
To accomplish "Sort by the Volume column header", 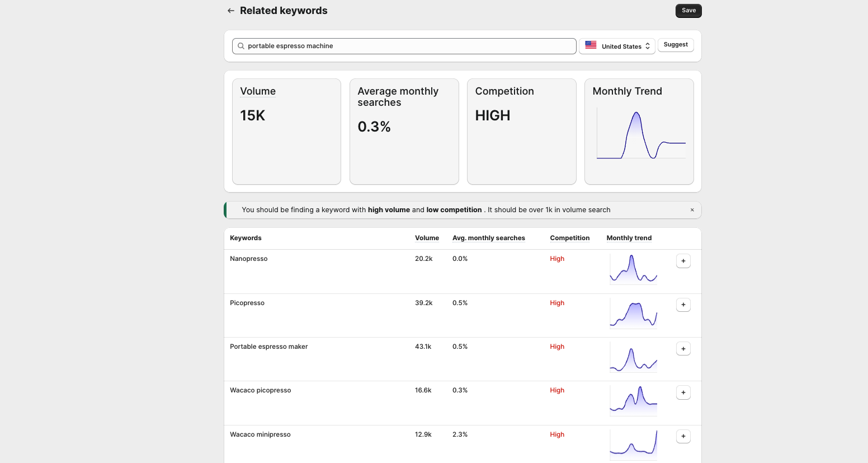I will tap(427, 238).
